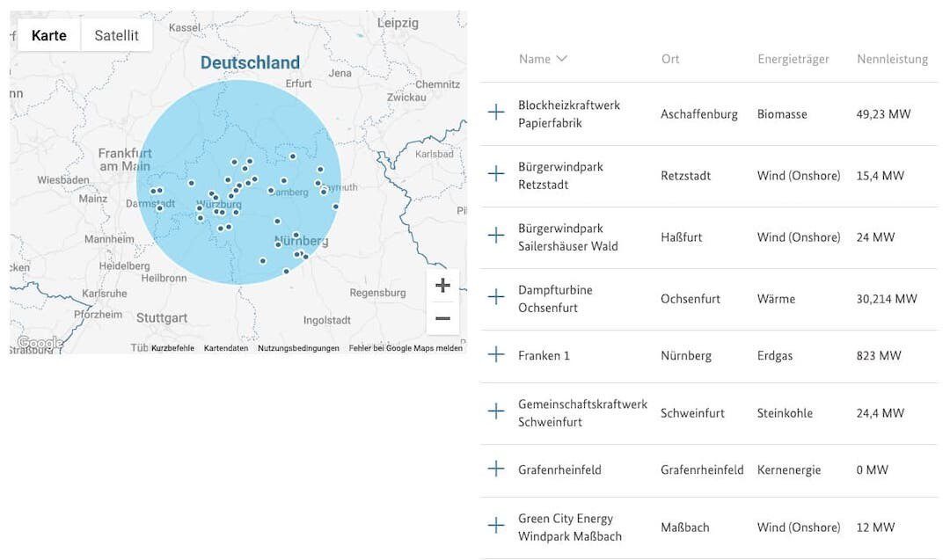950x560 pixels.
Task: Open Nutzungsbedingungen link on map
Action: 298,348
